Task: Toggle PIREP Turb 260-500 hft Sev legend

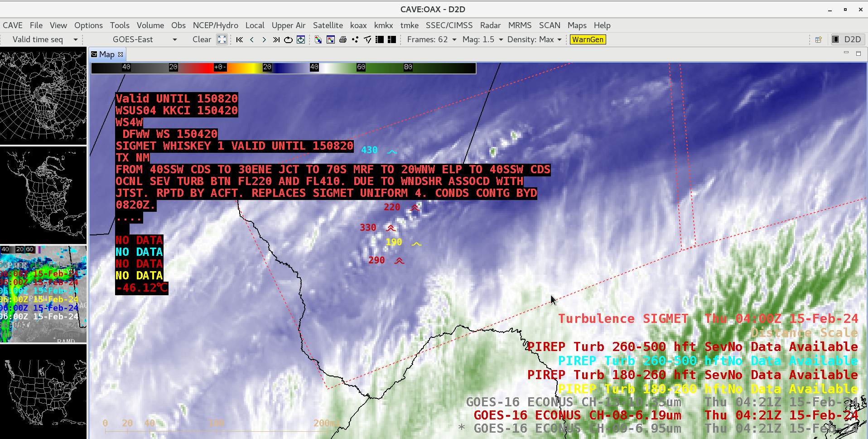Action: pyautogui.click(x=692, y=347)
